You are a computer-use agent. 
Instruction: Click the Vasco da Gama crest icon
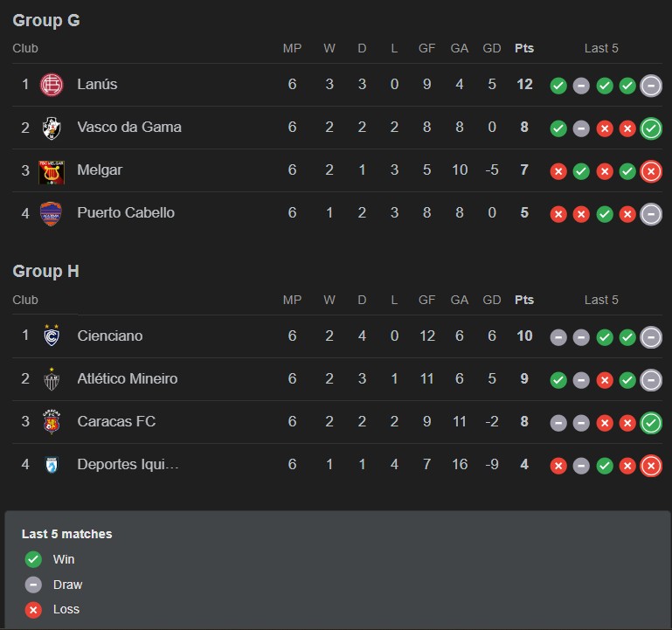coord(52,128)
